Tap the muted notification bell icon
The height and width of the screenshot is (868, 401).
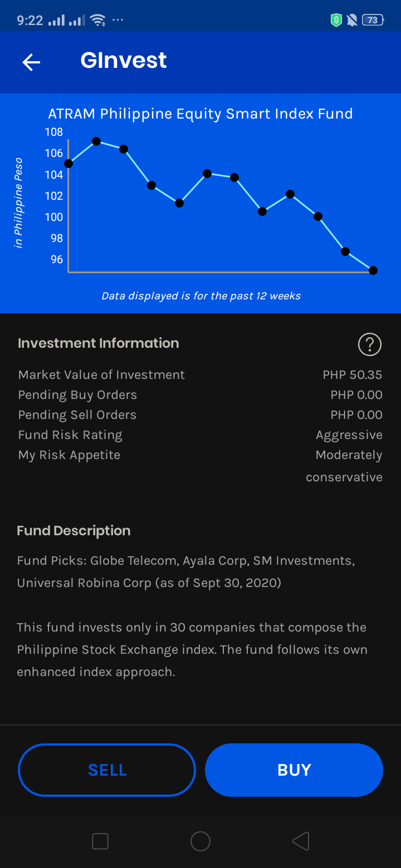point(352,21)
